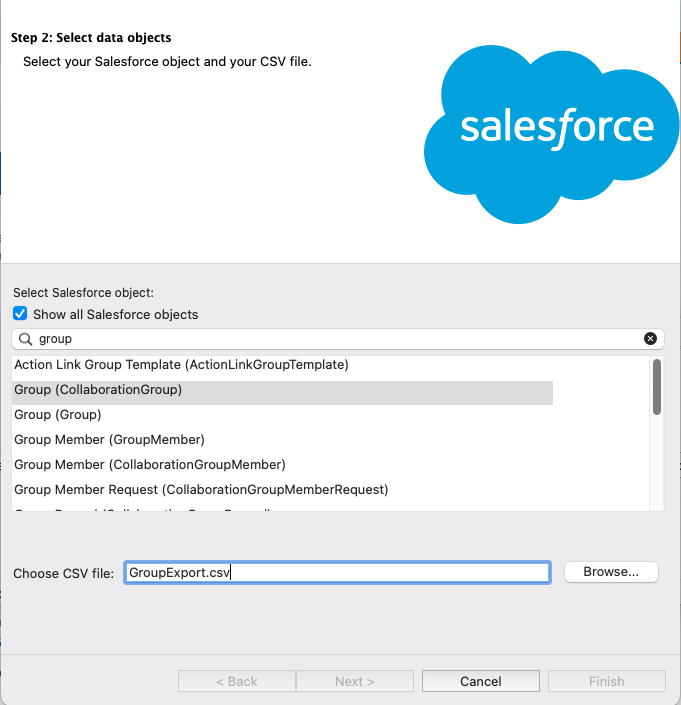Select Group (CollaborationGroup) object
The height and width of the screenshot is (705, 681).
tap(282, 390)
